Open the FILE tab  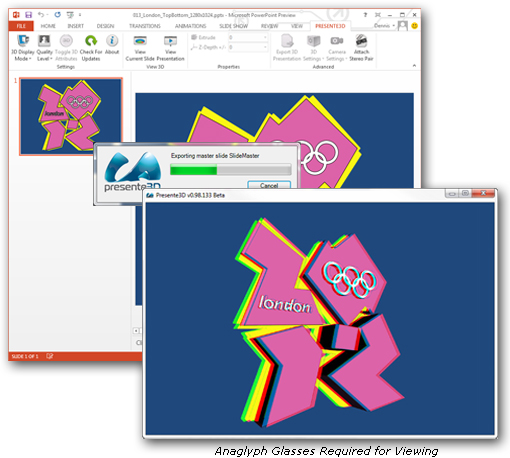pyautogui.click(x=21, y=26)
